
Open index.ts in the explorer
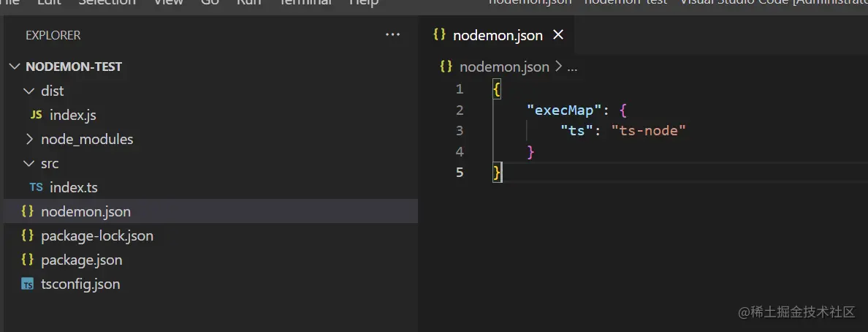tap(73, 187)
